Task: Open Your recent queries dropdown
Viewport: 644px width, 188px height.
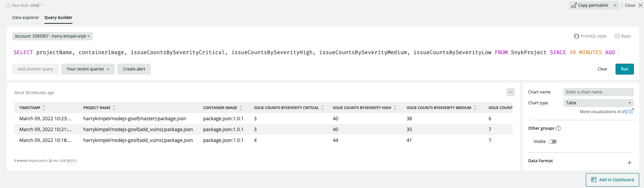Action: click(88, 69)
